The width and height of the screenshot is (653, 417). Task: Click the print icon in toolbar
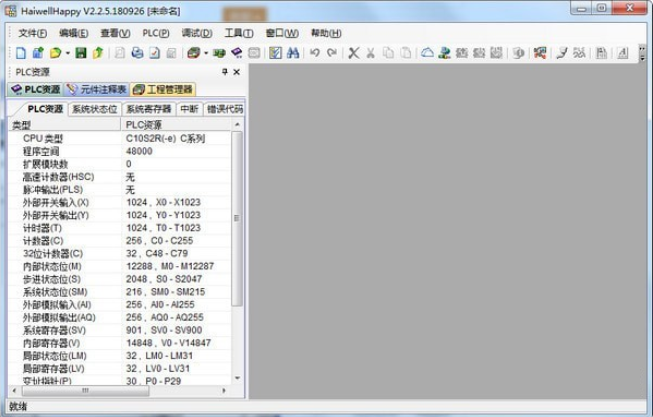point(137,53)
